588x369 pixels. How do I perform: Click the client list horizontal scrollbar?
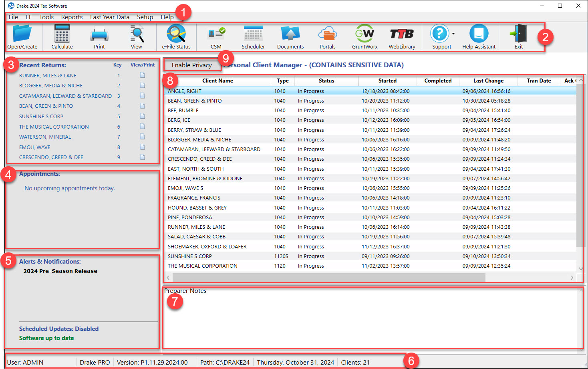tap(328, 277)
